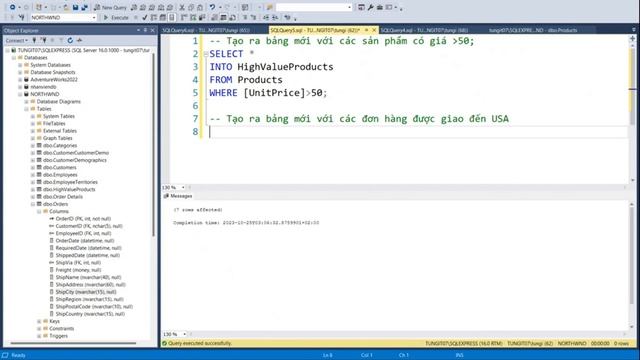Select the dbo.Employees table

click(x=60, y=175)
